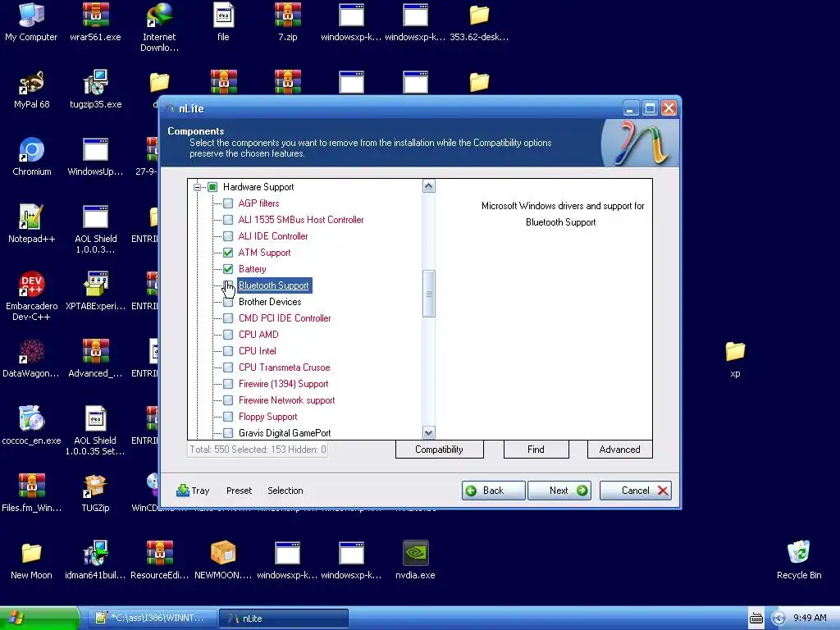The image size is (840, 630).
Task: Check ALI 1535 SMBus Host Controller checkbox
Action: click(228, 220)
